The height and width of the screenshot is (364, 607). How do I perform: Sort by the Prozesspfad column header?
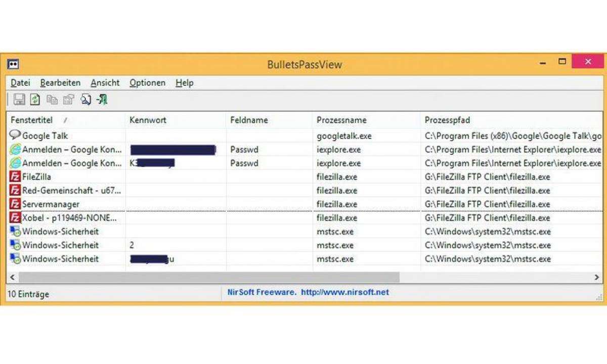[511, 120]
